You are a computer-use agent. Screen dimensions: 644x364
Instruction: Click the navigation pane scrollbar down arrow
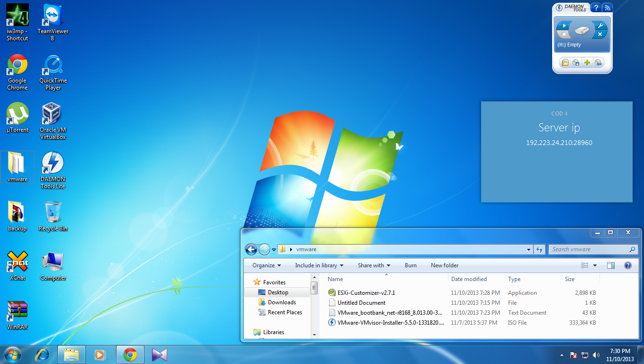[314, 335]
